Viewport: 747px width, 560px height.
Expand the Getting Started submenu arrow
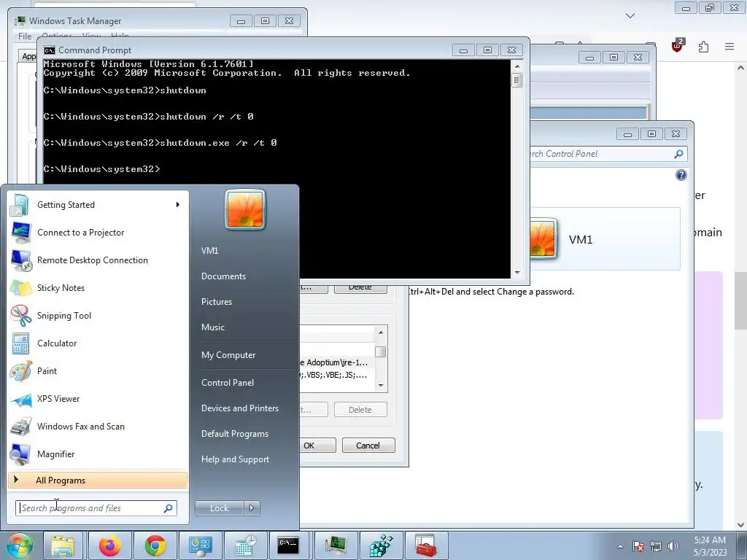[178, 205]
